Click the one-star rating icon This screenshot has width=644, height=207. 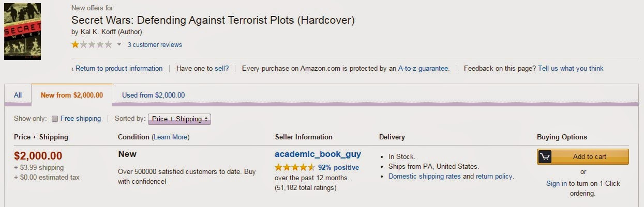(x=91, y=44)
